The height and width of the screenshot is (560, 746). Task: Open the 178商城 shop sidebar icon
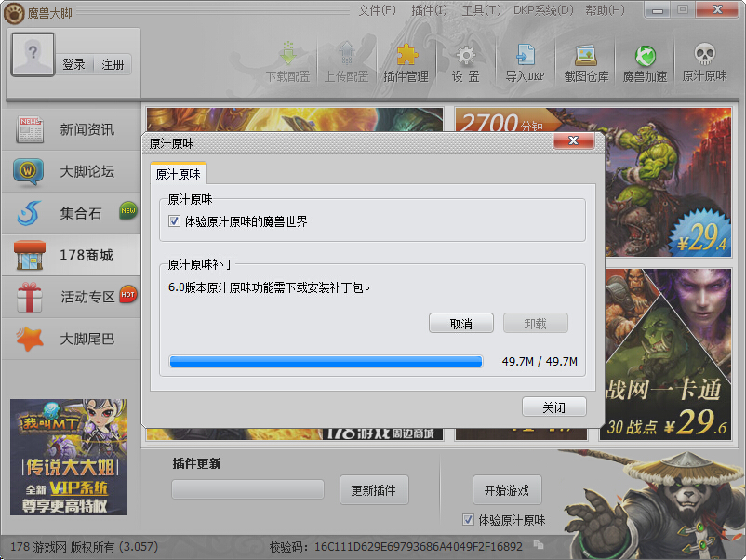tap(70, 254)
